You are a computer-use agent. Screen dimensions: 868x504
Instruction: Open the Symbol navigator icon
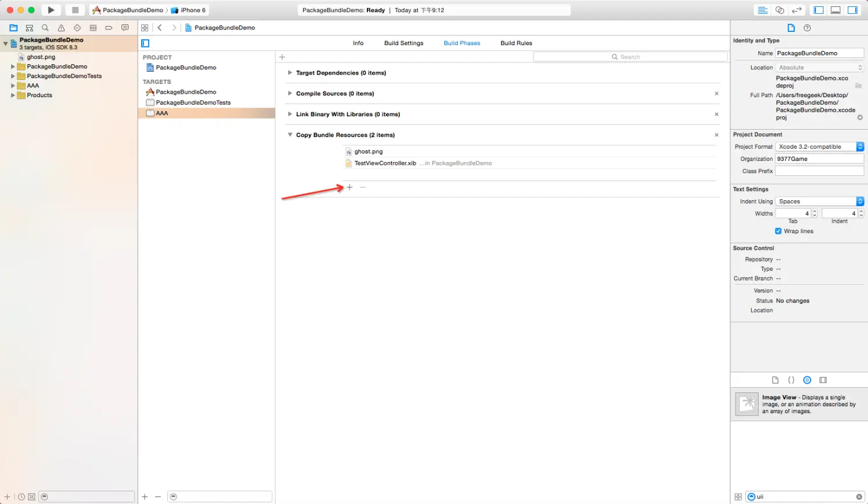coord(30,28)
